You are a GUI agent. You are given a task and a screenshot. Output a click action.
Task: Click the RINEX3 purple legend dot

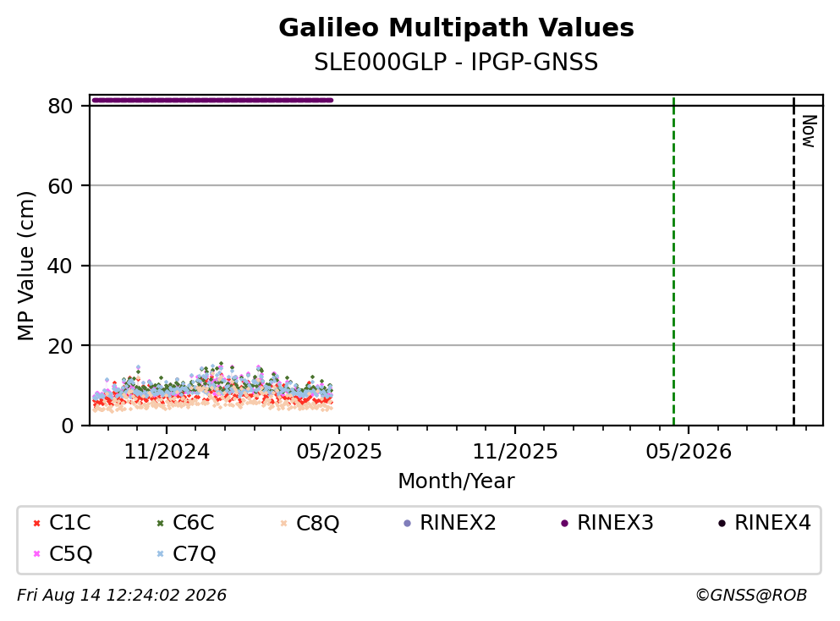coord(564,523)
